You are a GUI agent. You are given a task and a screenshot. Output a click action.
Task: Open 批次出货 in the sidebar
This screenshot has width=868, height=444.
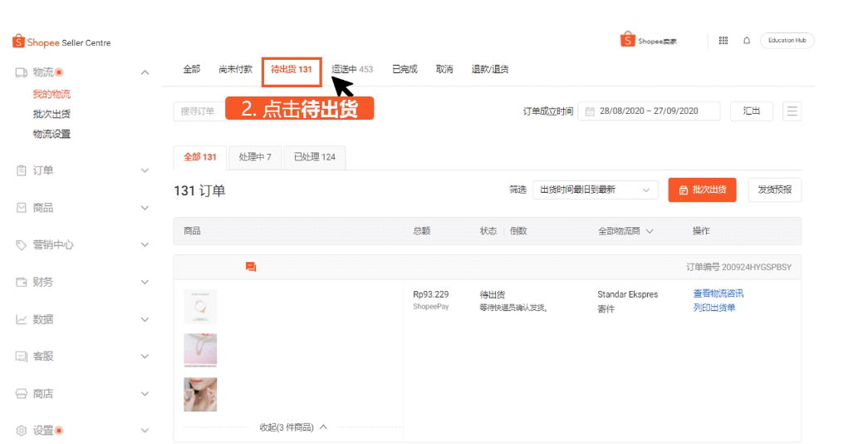coord(51,114)
